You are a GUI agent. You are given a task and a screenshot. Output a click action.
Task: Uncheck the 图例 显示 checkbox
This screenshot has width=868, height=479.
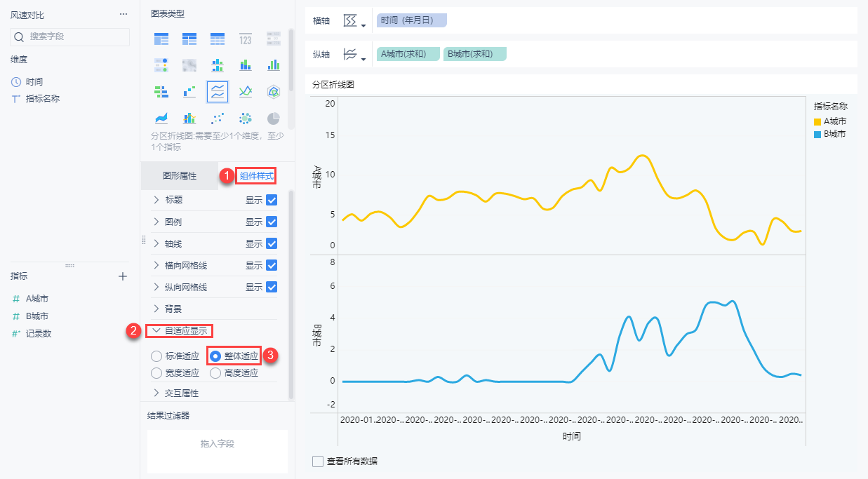coord(272,222)
